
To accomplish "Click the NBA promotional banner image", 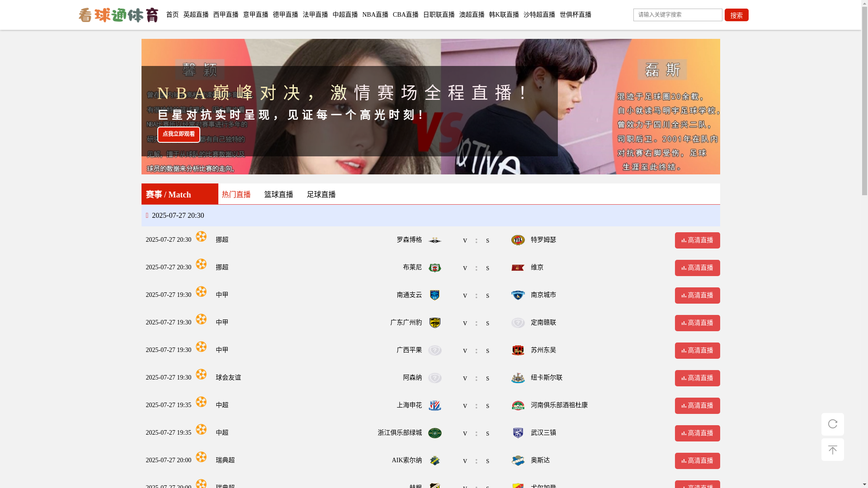I will (x=430, y=107).
